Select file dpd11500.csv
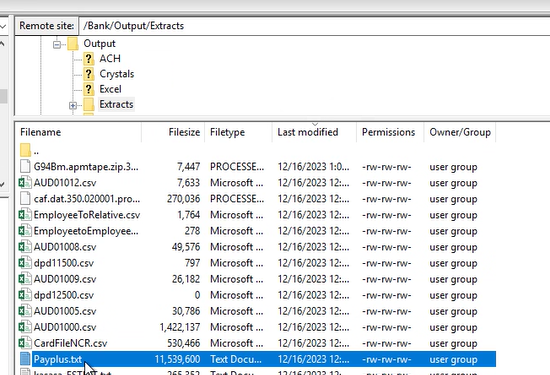Image resolution: width=550 pixels, height=375 pixels. click(x=63, y=263)
